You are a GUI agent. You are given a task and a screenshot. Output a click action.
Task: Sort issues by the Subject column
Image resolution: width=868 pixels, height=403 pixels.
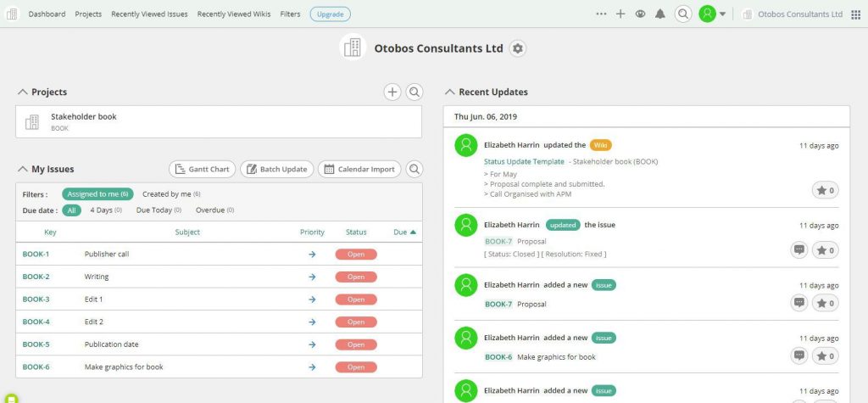187,232
